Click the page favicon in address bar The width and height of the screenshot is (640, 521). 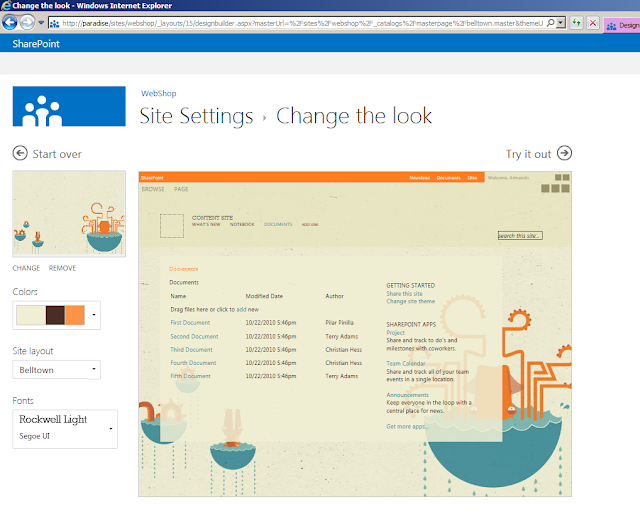(x=54, y=24)
